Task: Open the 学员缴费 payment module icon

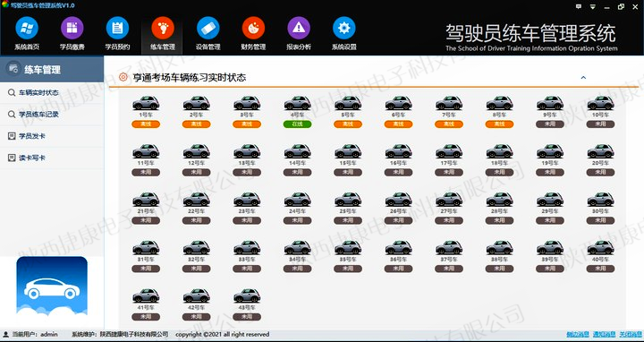Action: click(x=72, y=29)
